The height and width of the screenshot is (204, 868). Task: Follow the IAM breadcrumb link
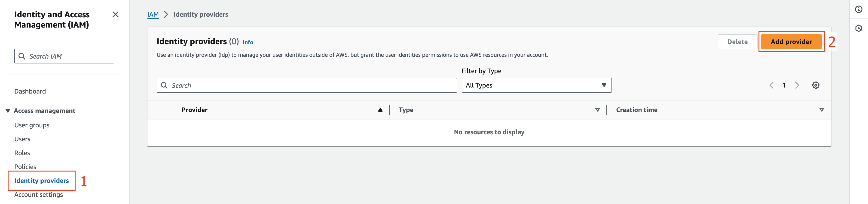point(153,15)
